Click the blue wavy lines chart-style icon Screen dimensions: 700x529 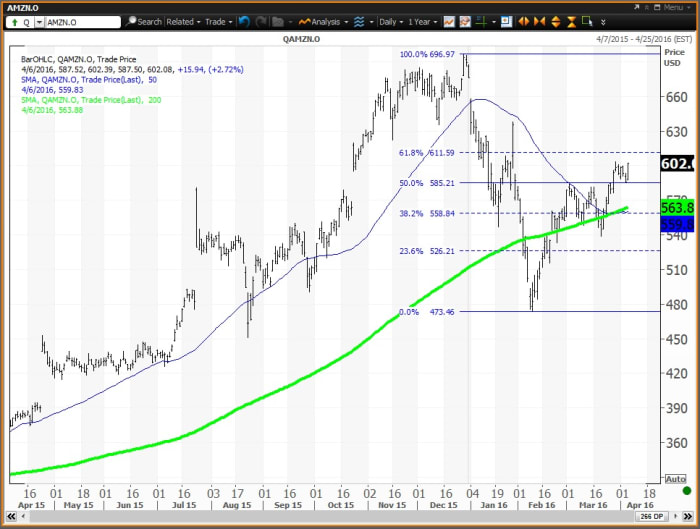359,21
